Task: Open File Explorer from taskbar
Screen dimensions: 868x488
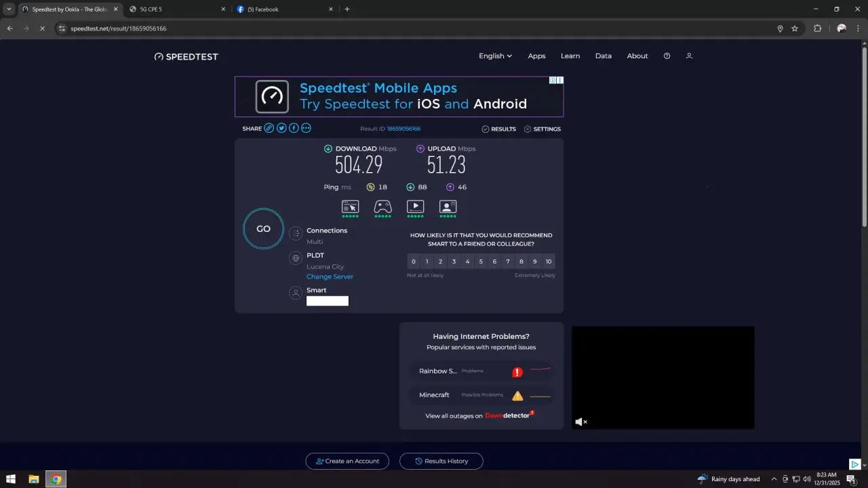Action: point(33,479)
